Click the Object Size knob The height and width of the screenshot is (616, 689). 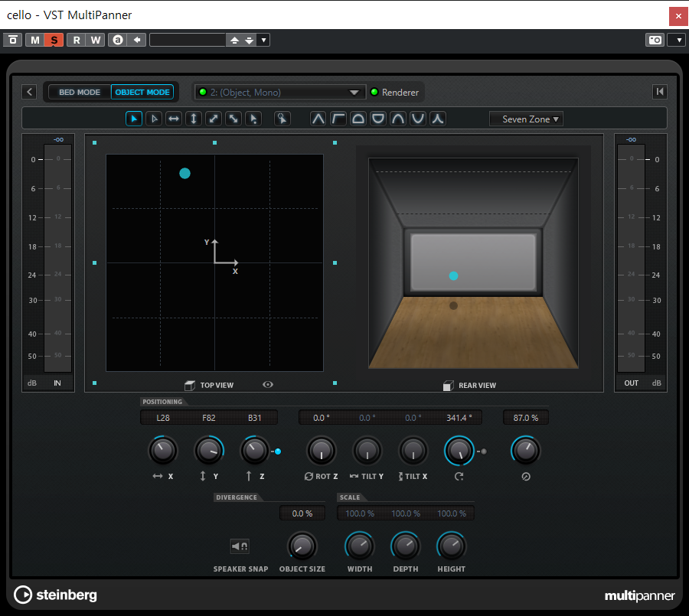pos(302,546)
